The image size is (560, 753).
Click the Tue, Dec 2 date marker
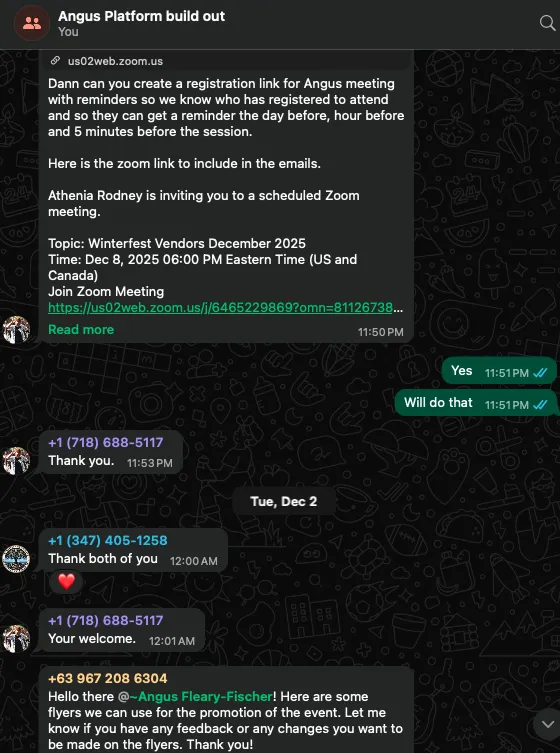(283, 501)
